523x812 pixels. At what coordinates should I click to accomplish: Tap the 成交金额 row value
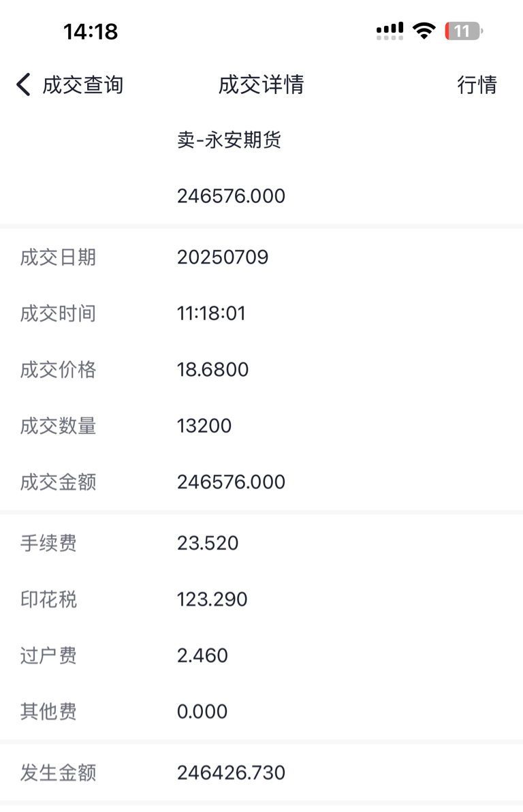[x=231, y=482]
